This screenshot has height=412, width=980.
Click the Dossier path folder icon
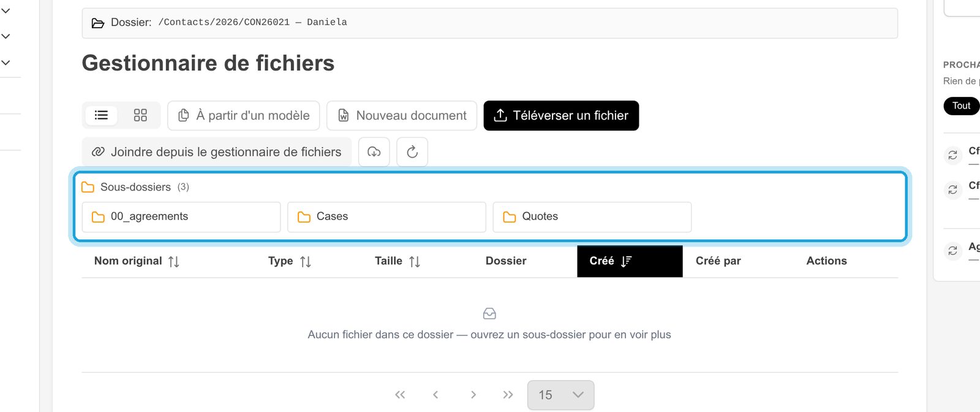click(98, 23)
